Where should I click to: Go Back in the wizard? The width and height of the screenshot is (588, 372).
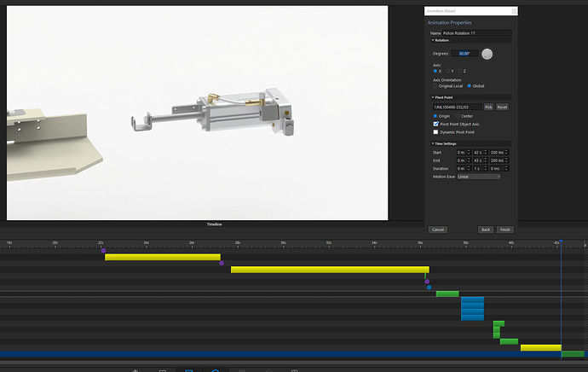[x=486, y=230]
